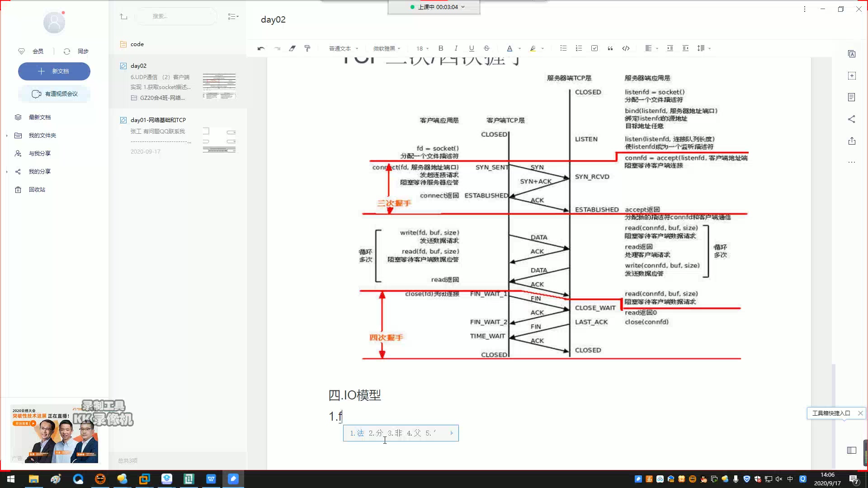Increase paragraph indent

670,48
